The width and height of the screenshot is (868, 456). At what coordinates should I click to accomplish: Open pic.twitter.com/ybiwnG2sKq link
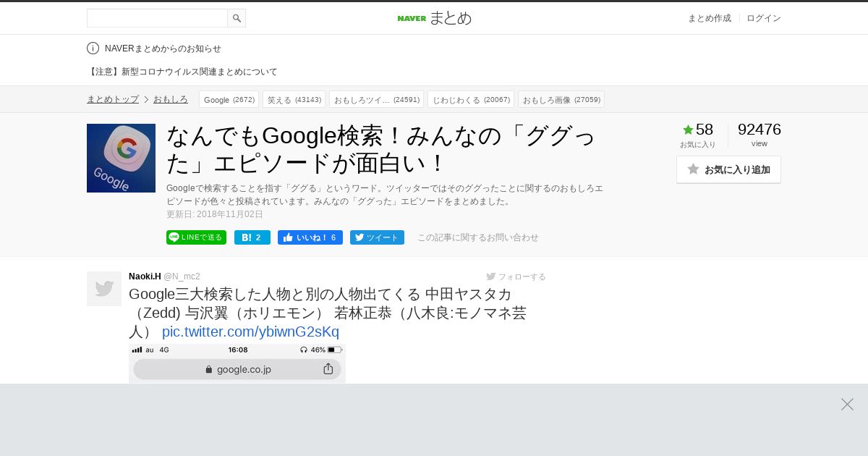tap(250, 332)
